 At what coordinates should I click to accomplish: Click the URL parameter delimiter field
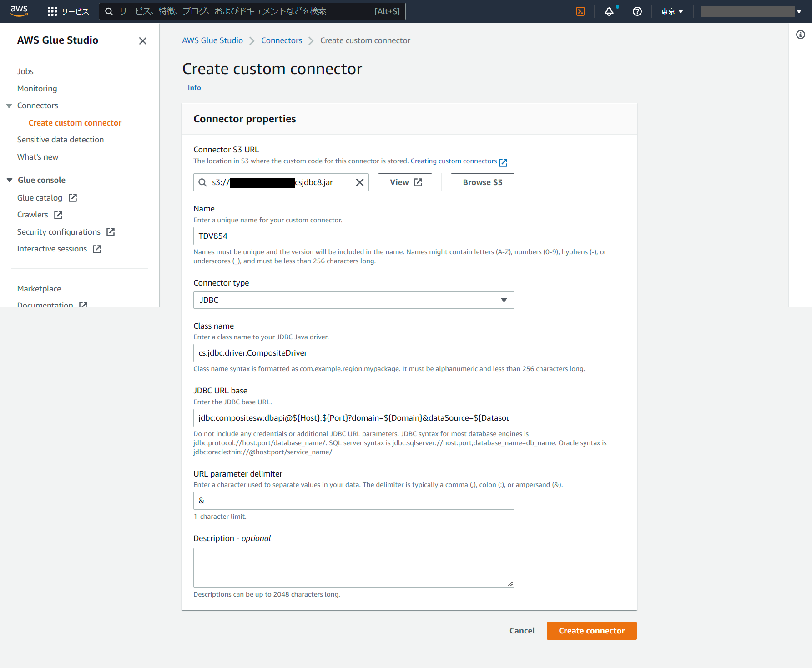(354, 501)
